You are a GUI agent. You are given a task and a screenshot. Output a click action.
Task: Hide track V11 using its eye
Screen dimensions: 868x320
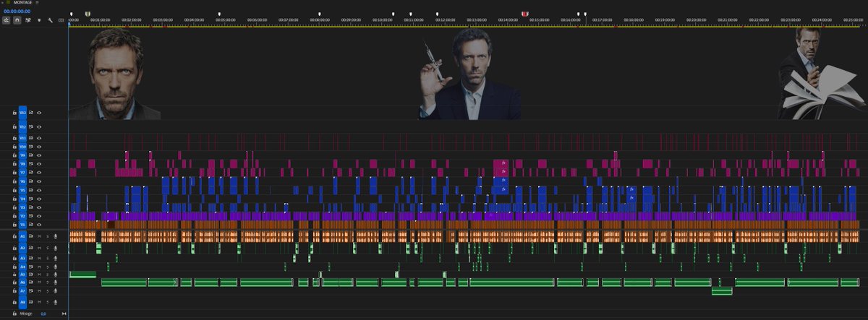[x=39, y=138]
